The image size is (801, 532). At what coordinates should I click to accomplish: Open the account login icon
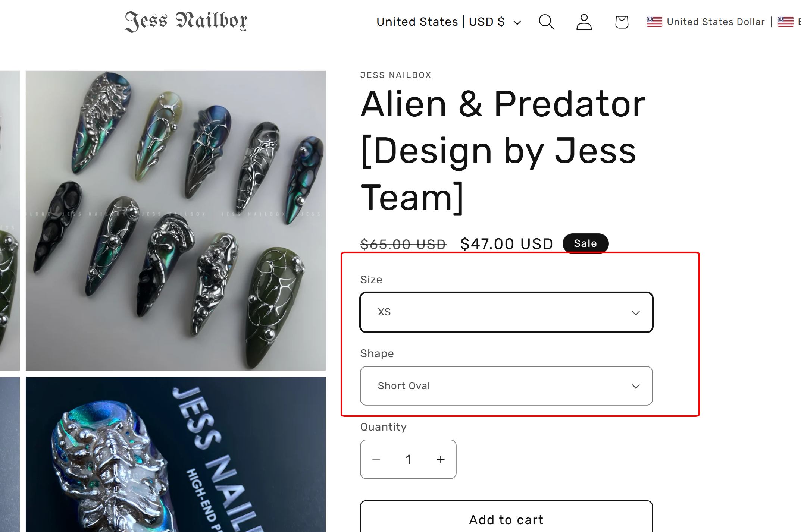click(x=584, y=22)
